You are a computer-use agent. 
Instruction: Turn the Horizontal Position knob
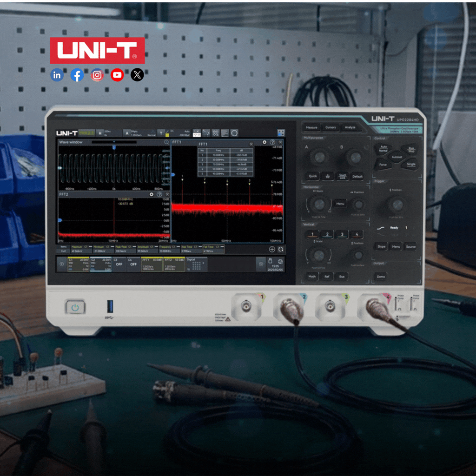[358, 205]
